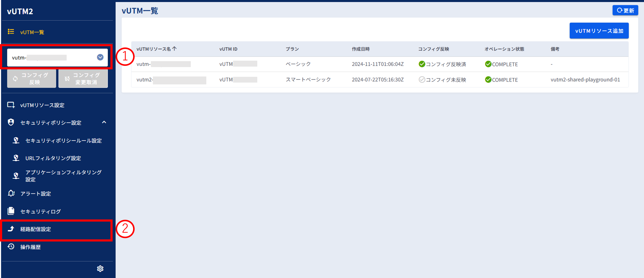
Task: Open セキュリティポリシールール設定
Action: pos(63,141)
